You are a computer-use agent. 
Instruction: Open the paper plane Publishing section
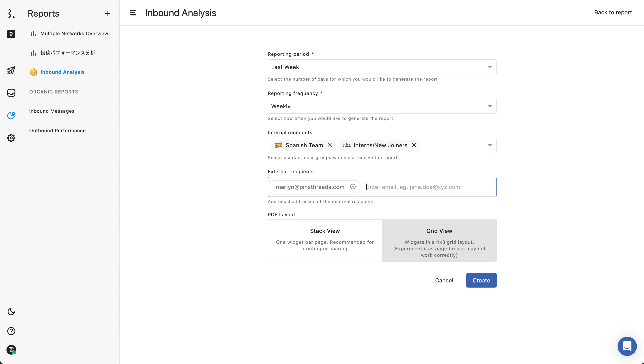11,71
